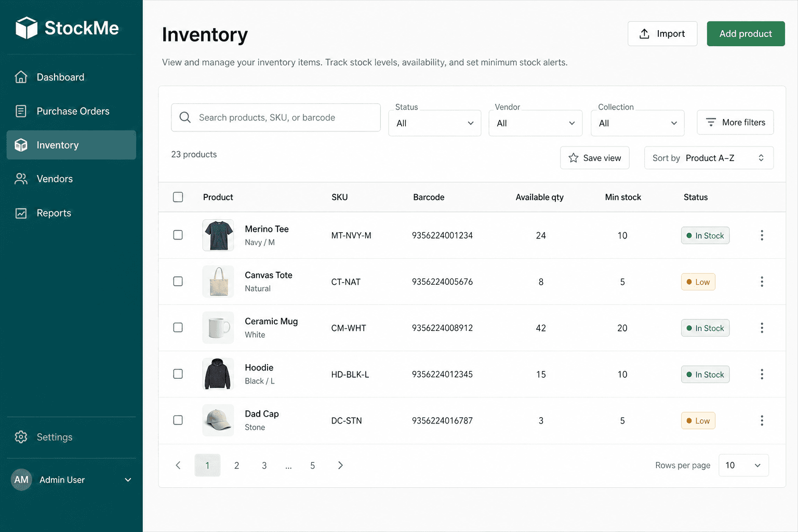This screenshot has height=532, width=798.
Task: Click the search magnifier icon
Action: pos(185,117)
